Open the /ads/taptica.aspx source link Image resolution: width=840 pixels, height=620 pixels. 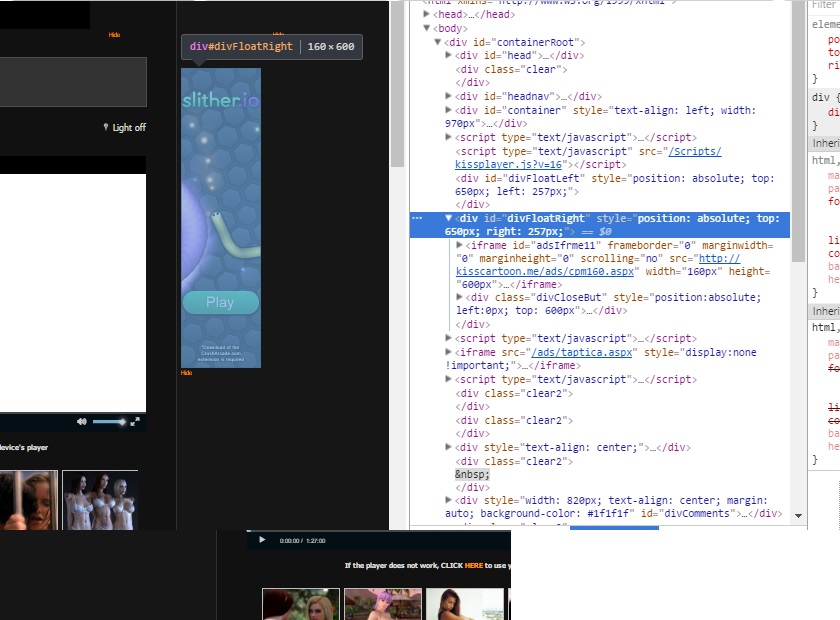(x=581, y=353)
